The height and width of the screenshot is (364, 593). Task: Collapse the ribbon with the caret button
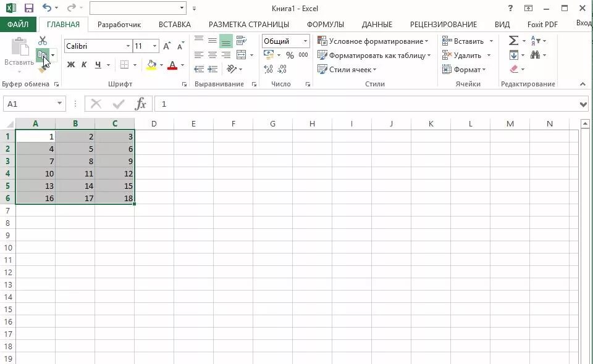[x=582, y=84]
